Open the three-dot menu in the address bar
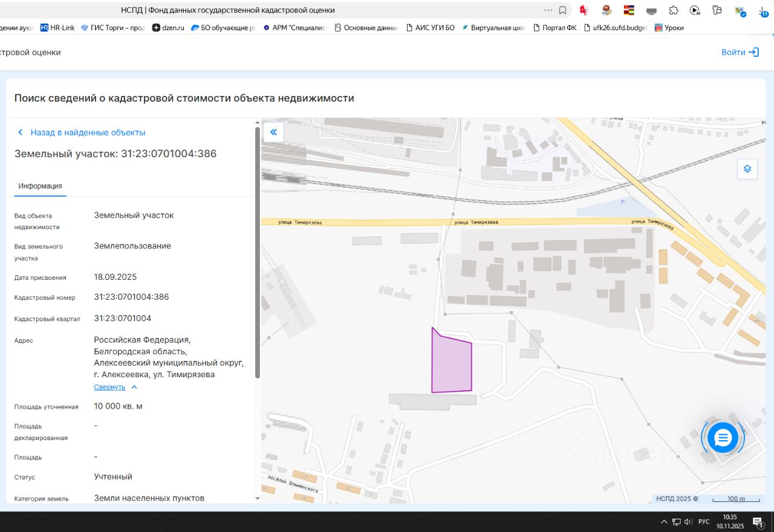774x532 pixels. [x=548, y=10]
